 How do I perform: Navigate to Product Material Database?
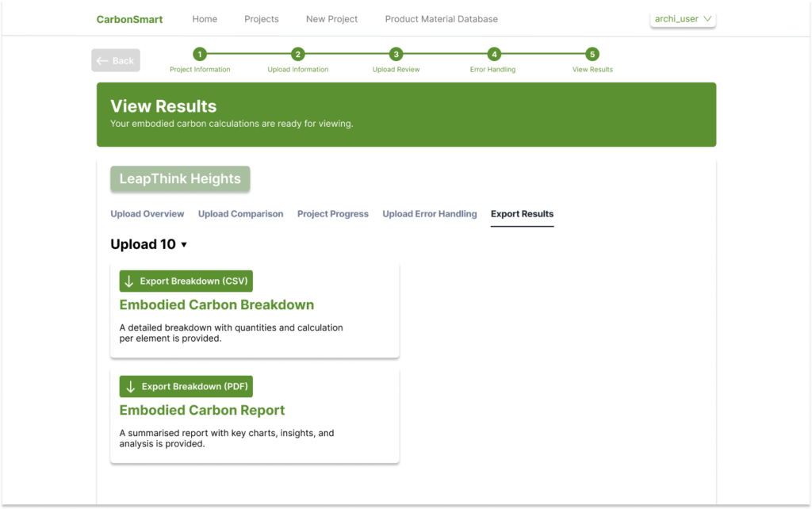click(x=441, y=18)
